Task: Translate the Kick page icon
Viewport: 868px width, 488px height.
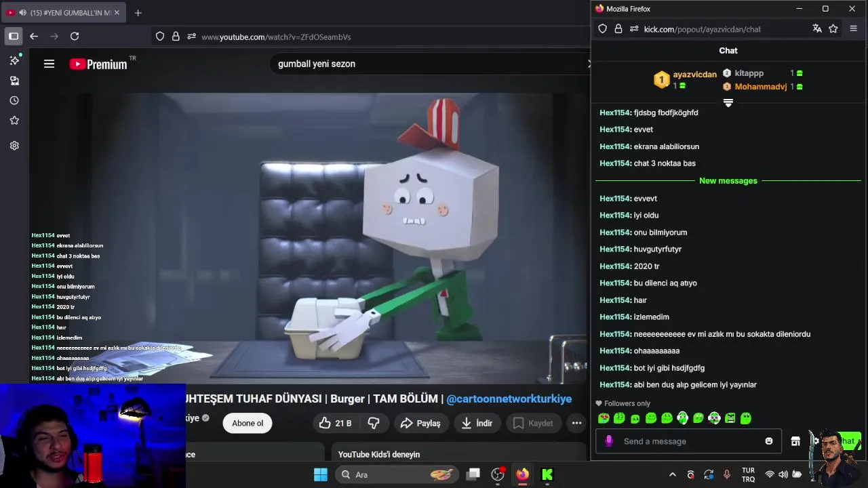Action: [817, 28]
